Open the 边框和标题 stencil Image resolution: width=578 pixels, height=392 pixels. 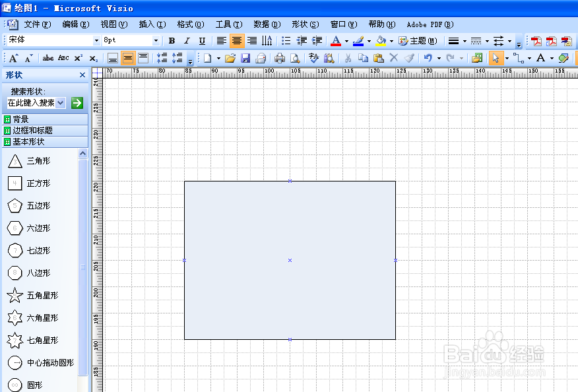click(x=46, y=131)
